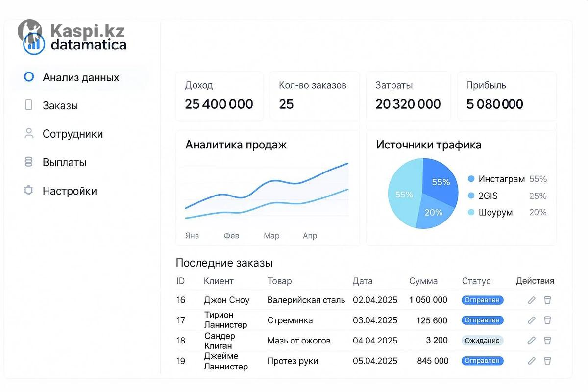Click the 125 600 sum cell
The image size is (588, 392).
pyautogui.click(x=432, y=320)
